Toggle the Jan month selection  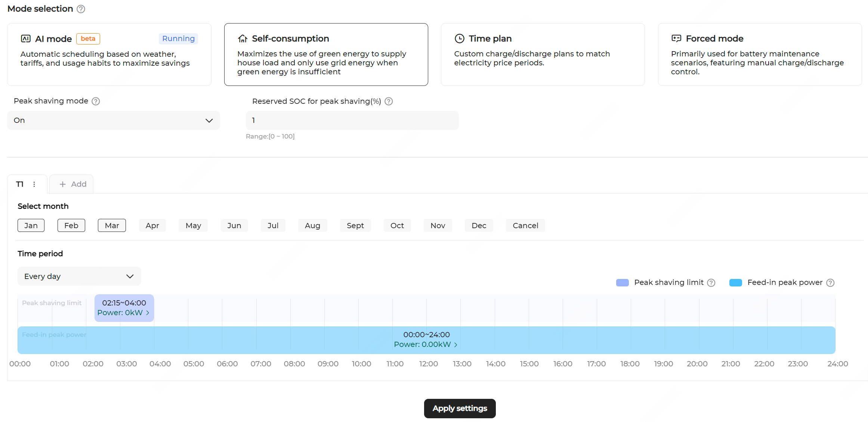pyautogui.click(x=31, y=226)
